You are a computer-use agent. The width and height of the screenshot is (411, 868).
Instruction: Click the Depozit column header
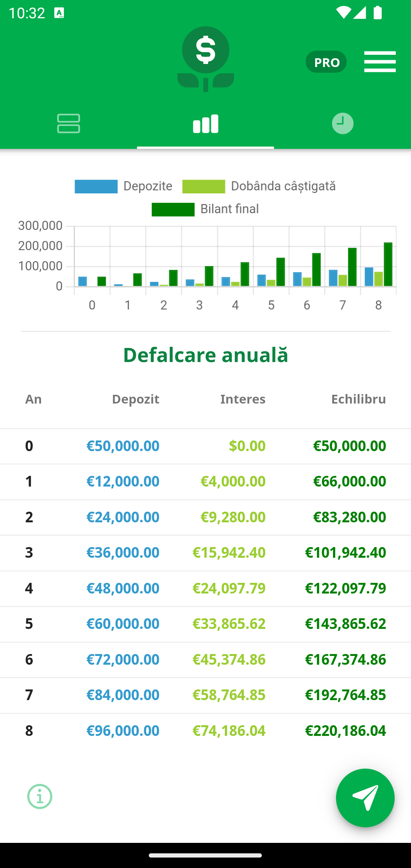click(135, 399)
